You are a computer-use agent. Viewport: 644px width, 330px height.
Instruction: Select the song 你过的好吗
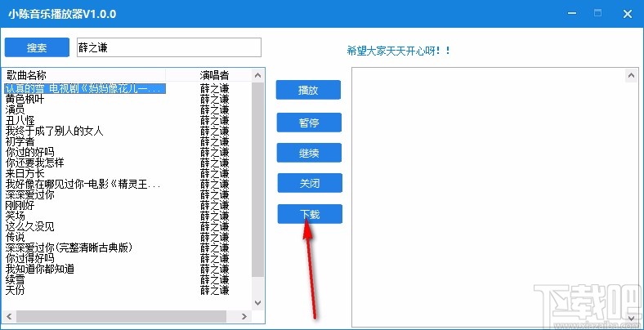[x=29, y=152]
